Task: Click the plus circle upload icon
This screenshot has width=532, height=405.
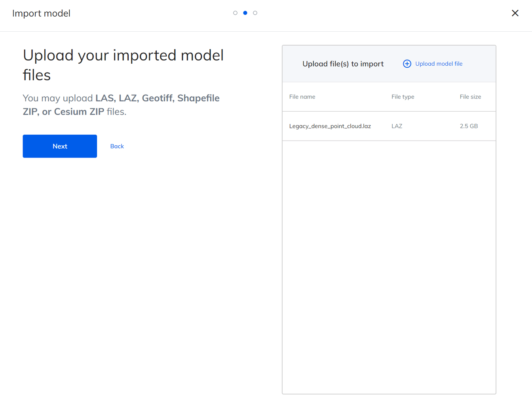Action: pyautogui.click(x=407, y=64)
